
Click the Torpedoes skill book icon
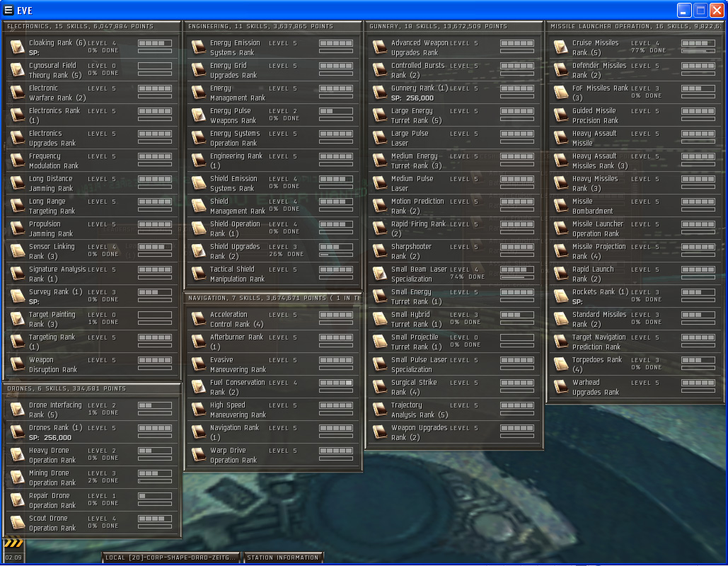[x=560, y=364]
